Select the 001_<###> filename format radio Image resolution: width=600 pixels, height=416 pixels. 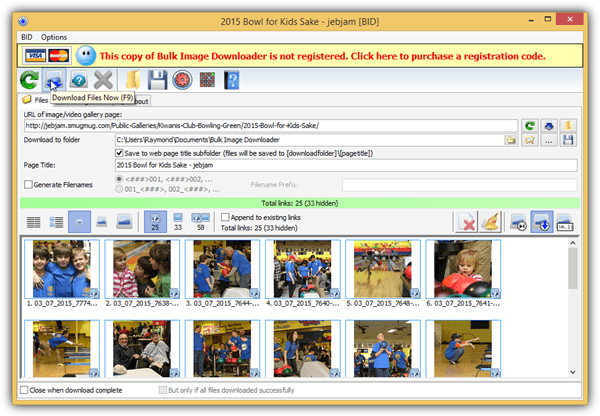pos(119,189)
